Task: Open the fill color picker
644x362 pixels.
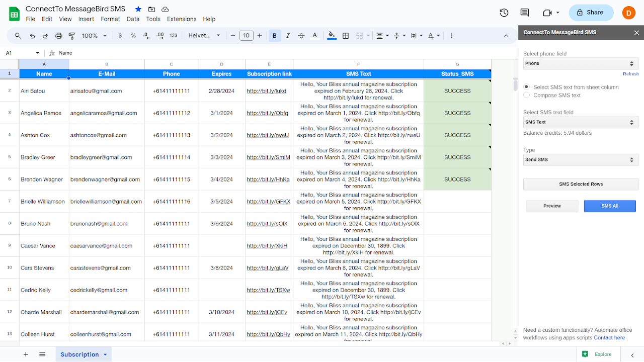Action: click(x=332, y=36)
